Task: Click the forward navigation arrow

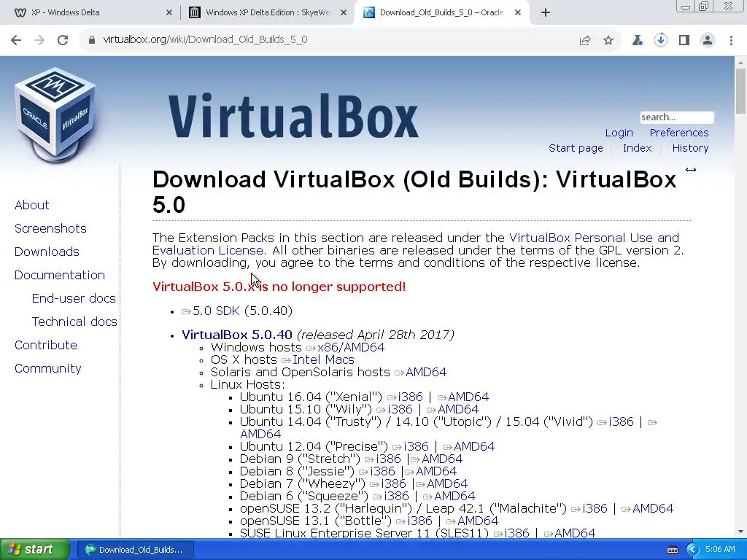Action: 39,40
